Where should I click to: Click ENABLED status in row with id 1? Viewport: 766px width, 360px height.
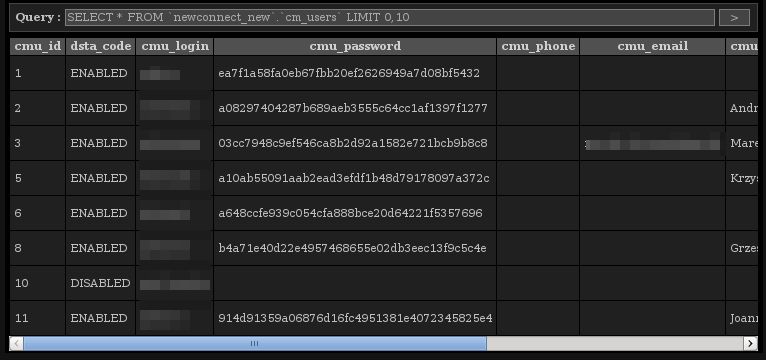(99, 73)
